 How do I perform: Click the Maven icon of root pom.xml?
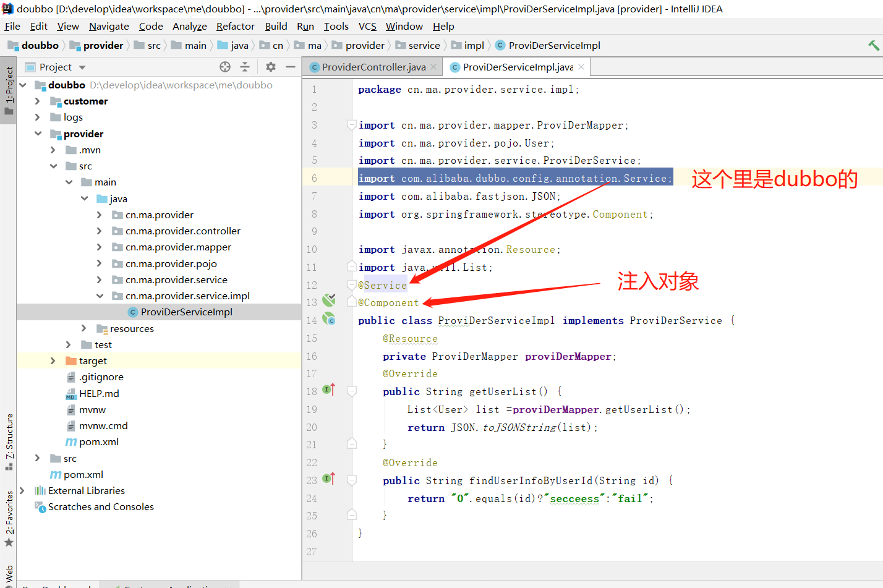coord(56,475)
